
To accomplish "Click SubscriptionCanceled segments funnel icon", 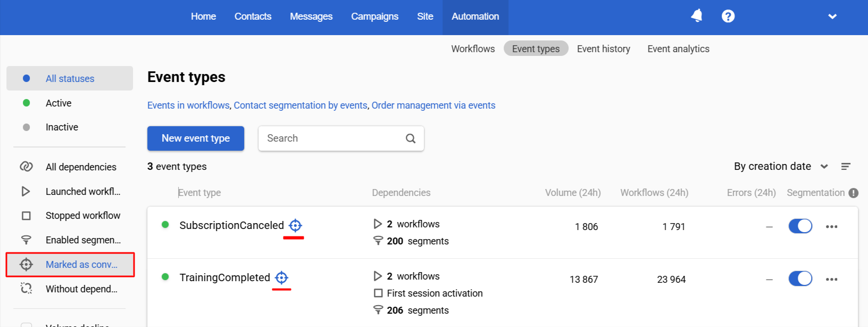I will pos(378,241).
